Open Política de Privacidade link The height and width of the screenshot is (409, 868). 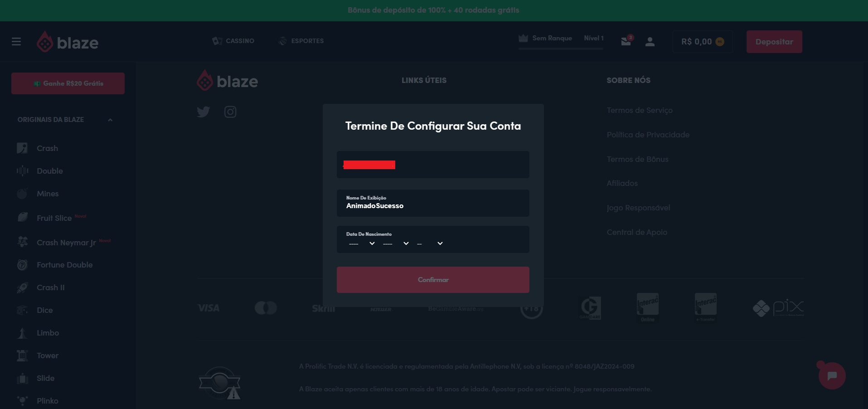click(648, 135)
